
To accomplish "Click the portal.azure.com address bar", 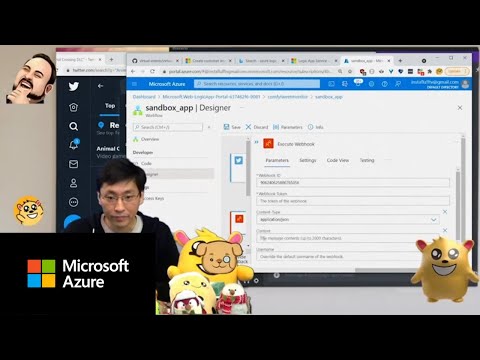I will (x=248, y=71).
